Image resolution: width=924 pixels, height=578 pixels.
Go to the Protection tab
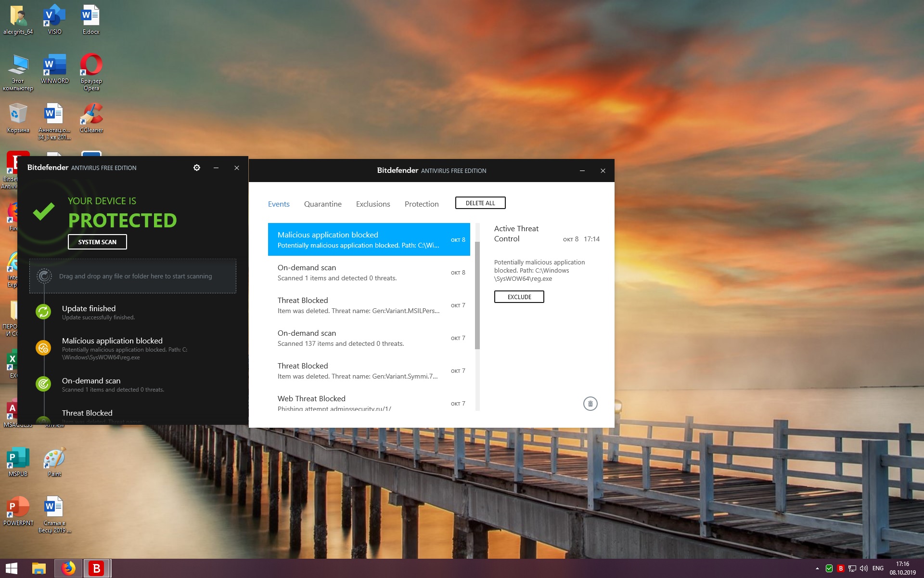click(422, 204)
